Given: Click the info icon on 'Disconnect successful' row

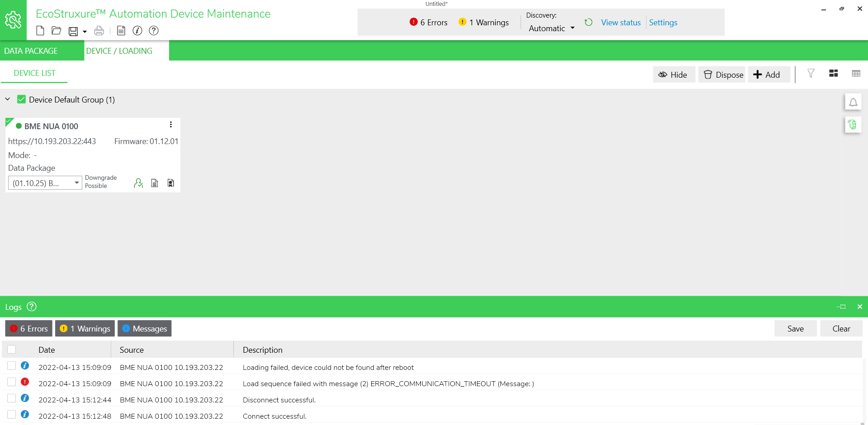Looking at the screenshot, I should click(25, 398).
